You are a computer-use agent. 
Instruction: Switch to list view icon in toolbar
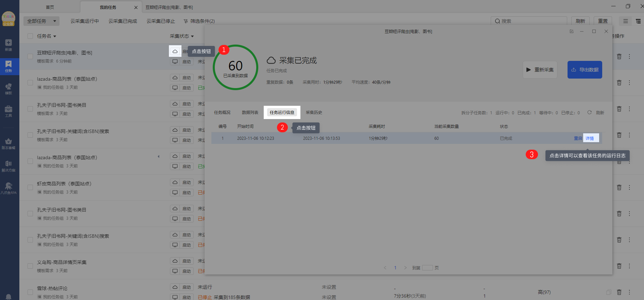625,21
